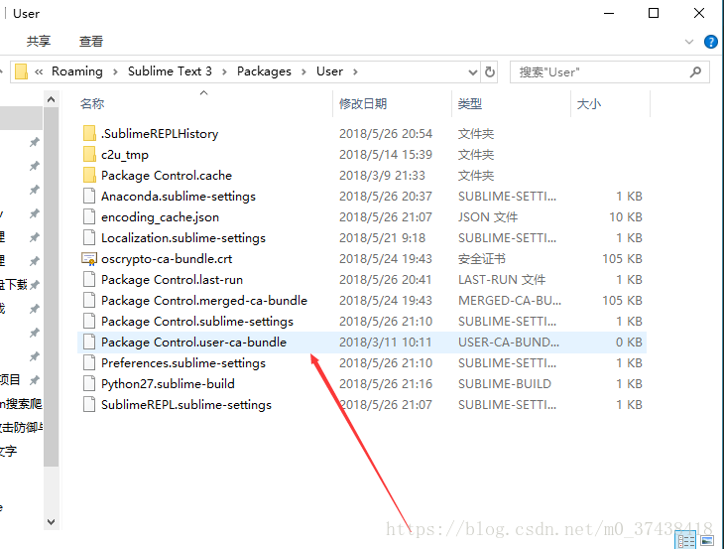Switch to large icons view button
The width and height of the screenshot is (724, 549).
pyautogui.click(x=706, y=540)
